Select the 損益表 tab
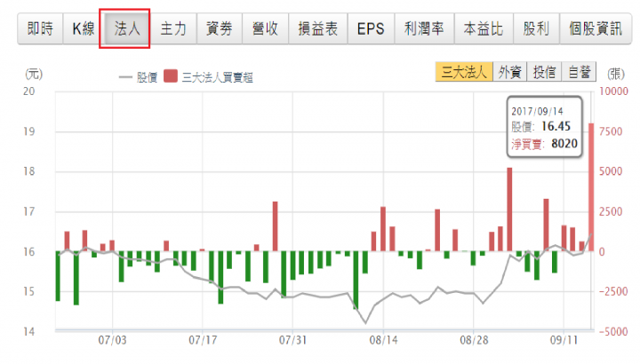Screen dimensions: 640x364 (318, 28)
